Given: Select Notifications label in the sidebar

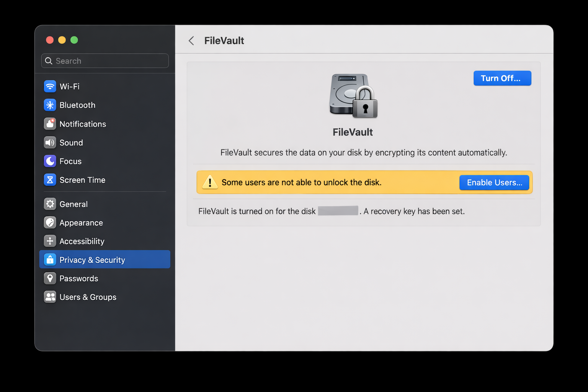Looking at the screenshot, I should [83, 124].
